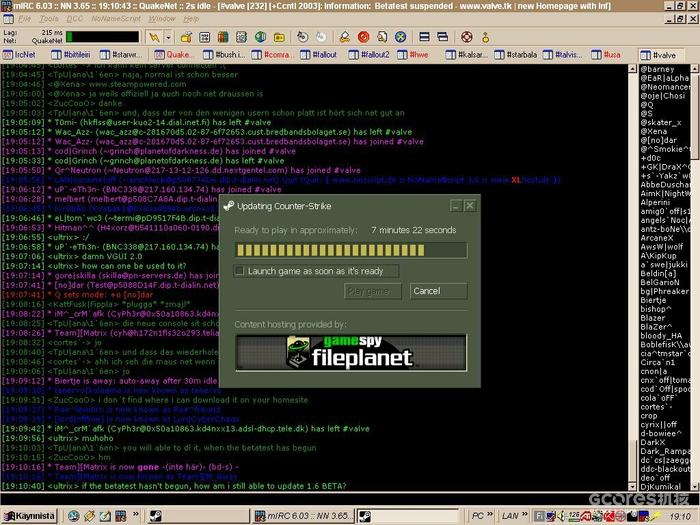Image resolution: width=700 pixels, height=525 pixels.
Task: Click the GameSpy FilePlanet banner
Action: click(x=351, y=353)
